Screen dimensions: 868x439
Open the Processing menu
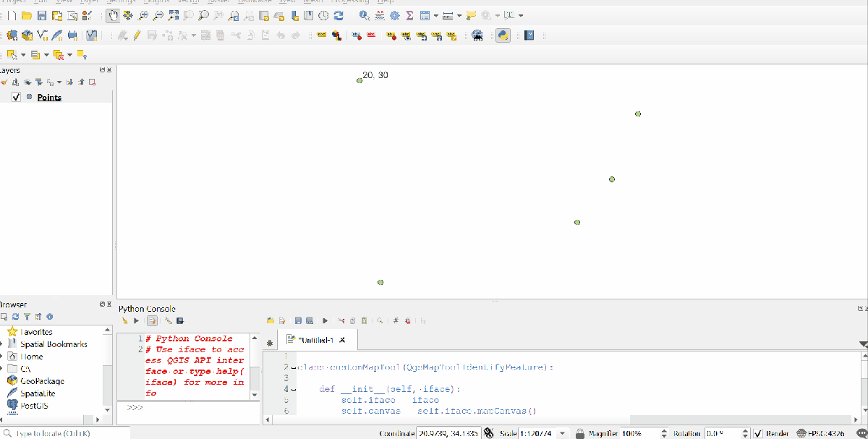point(350,2)
